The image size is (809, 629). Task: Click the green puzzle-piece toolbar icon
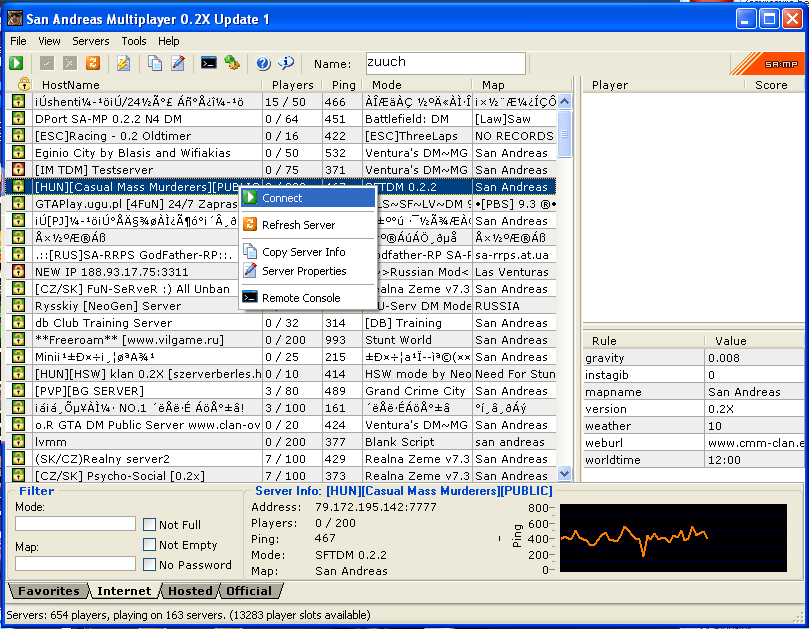tap(232, 63)
